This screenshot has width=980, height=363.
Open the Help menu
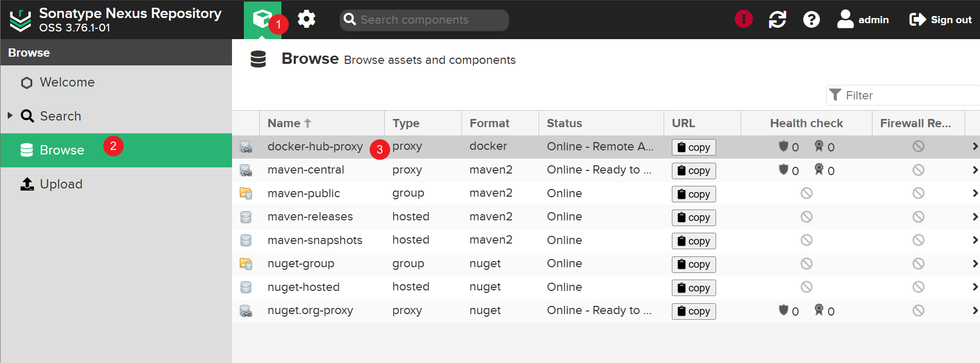811,20
